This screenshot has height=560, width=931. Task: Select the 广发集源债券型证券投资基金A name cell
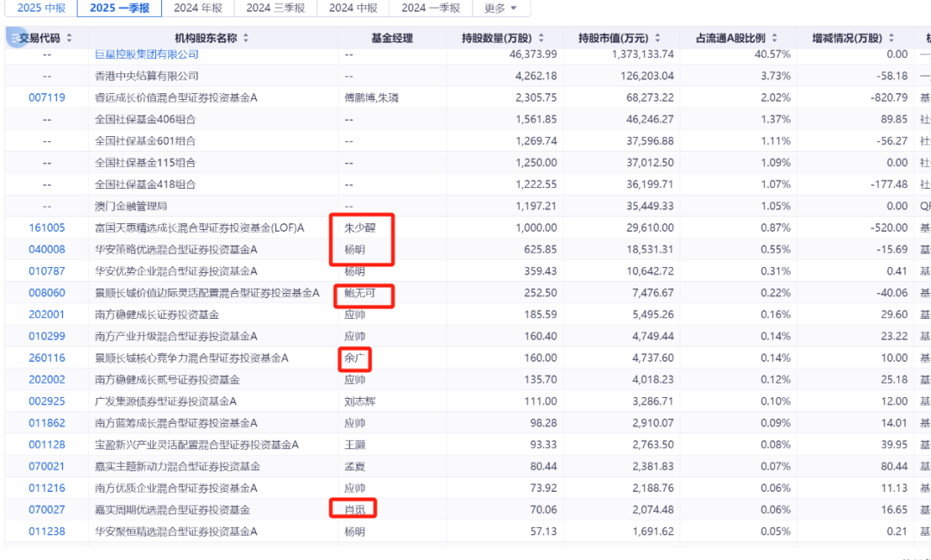point(166,401)
